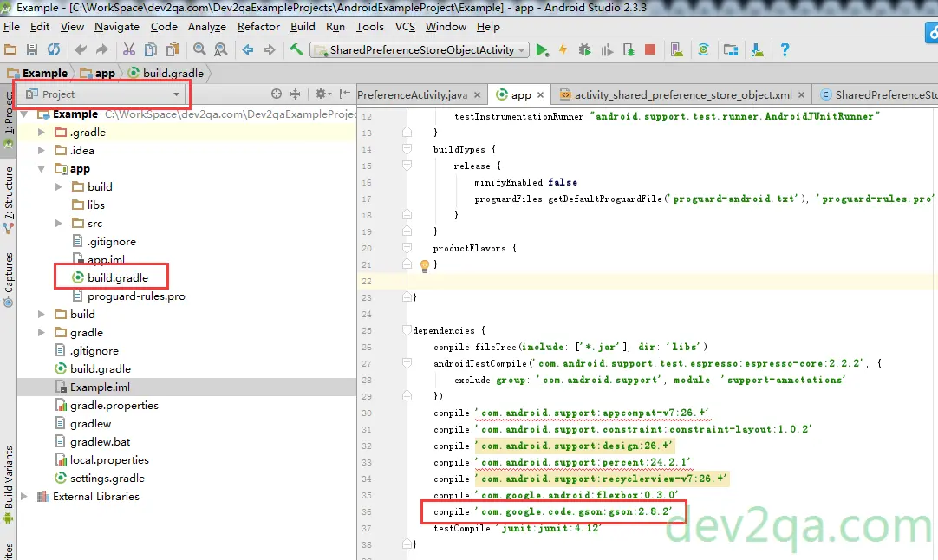Hide the Project panel with the side arrow

pyautogui.click(x=344, y=94)
